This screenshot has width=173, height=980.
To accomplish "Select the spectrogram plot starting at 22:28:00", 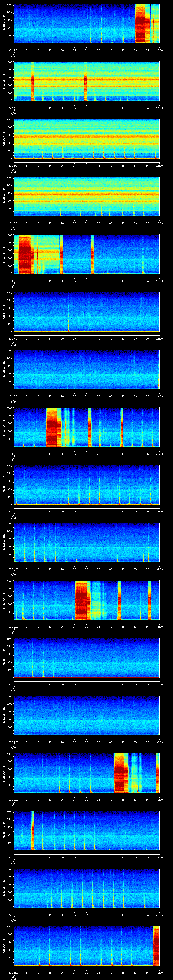I will pos(87,369).
